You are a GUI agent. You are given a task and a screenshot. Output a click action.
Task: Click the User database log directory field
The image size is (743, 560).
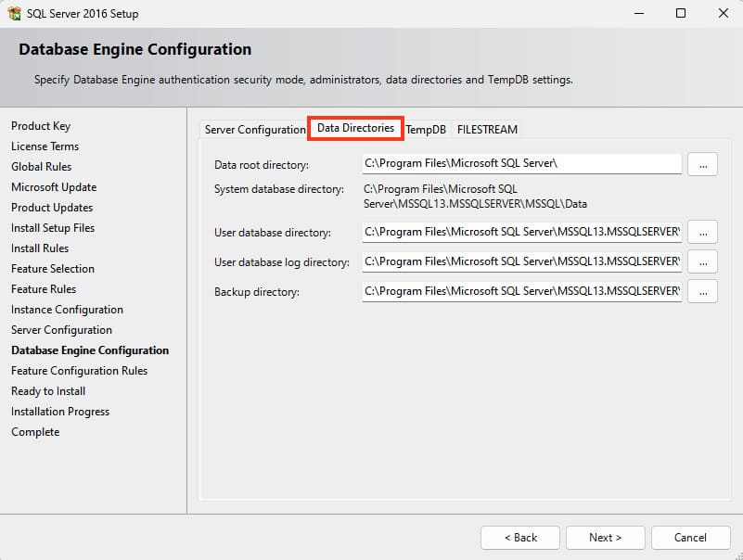(521, 261)
